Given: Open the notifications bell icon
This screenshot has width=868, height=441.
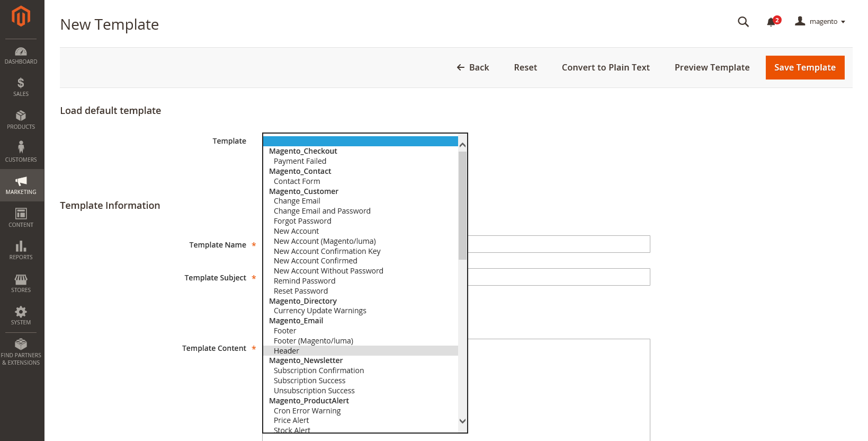Looking at the screenshot, I should click(772, 22).
